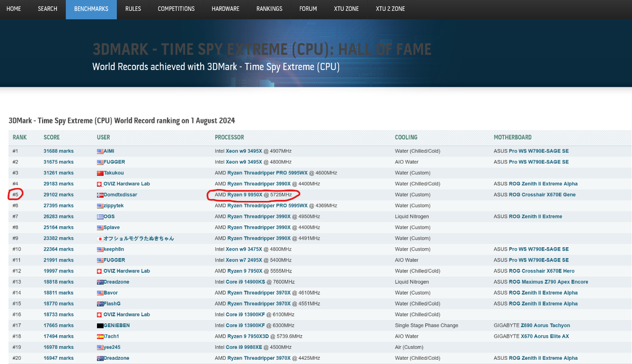The height and width of the screenshot is (364, 632).
Task: Open user yee245's profile link
Action: tap(112, 347)
